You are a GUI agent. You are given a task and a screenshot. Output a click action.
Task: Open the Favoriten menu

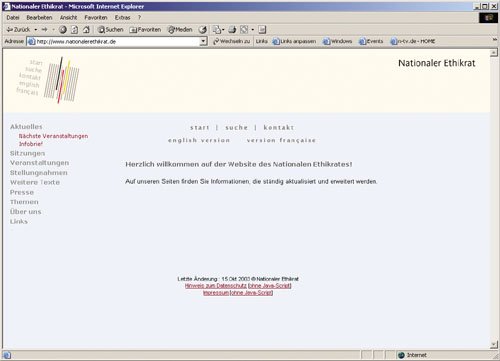tap(96, 17)
